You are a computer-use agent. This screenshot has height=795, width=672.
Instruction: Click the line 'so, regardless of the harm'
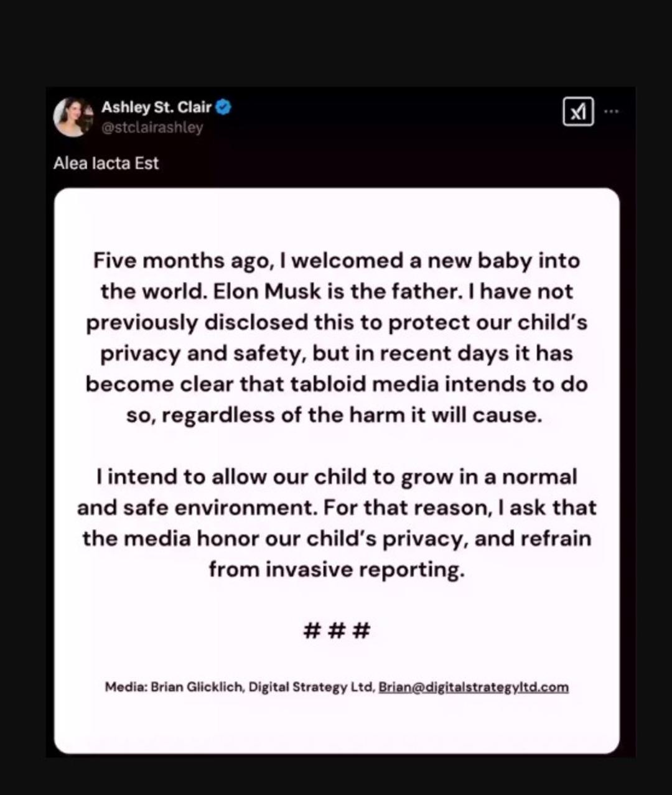334,415
